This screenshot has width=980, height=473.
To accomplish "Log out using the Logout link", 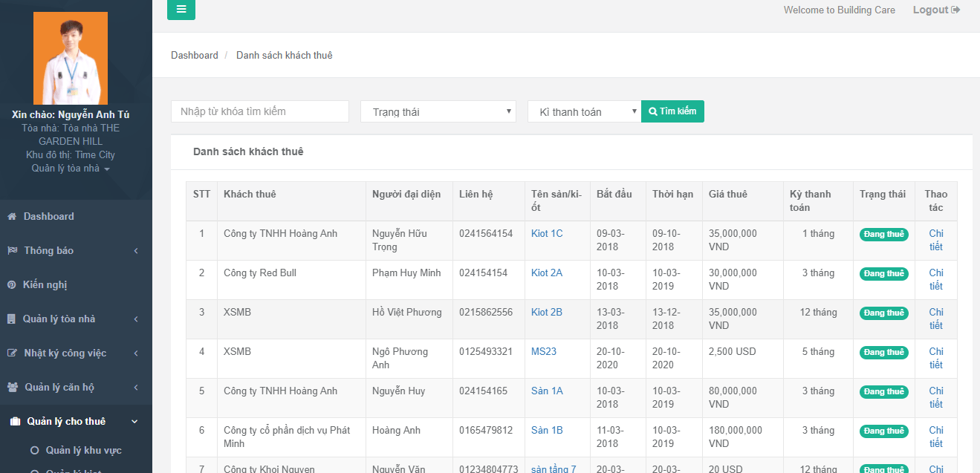I will [936, 10].
